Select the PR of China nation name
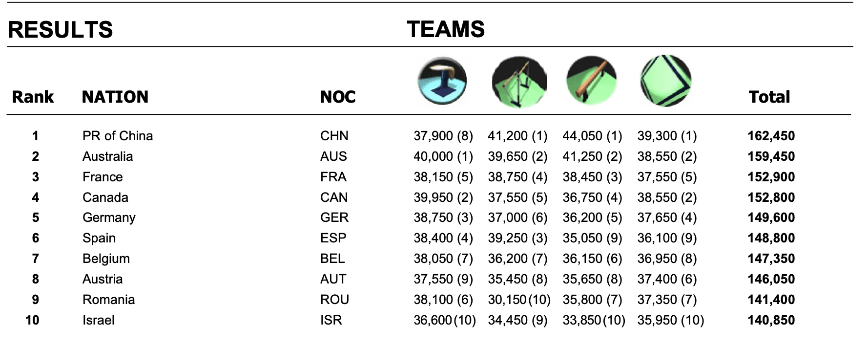The height and width of the screenshot is (348, 868). pos(118,136)
